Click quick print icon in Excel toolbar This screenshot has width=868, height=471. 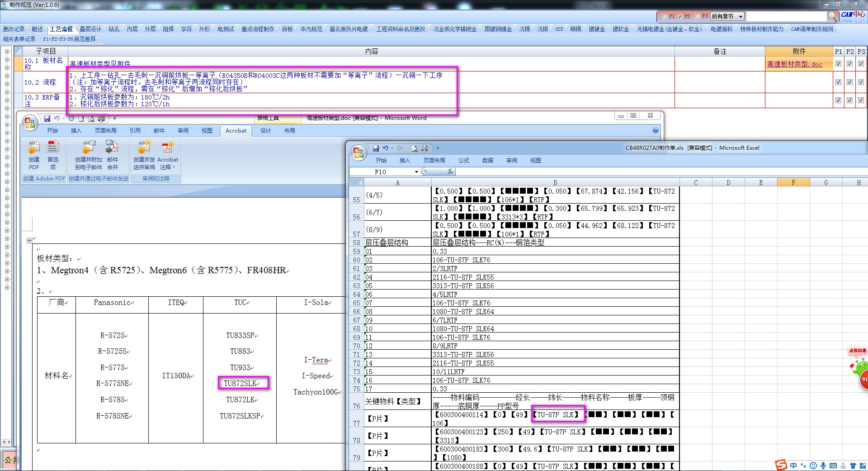(x=425, y=148)
